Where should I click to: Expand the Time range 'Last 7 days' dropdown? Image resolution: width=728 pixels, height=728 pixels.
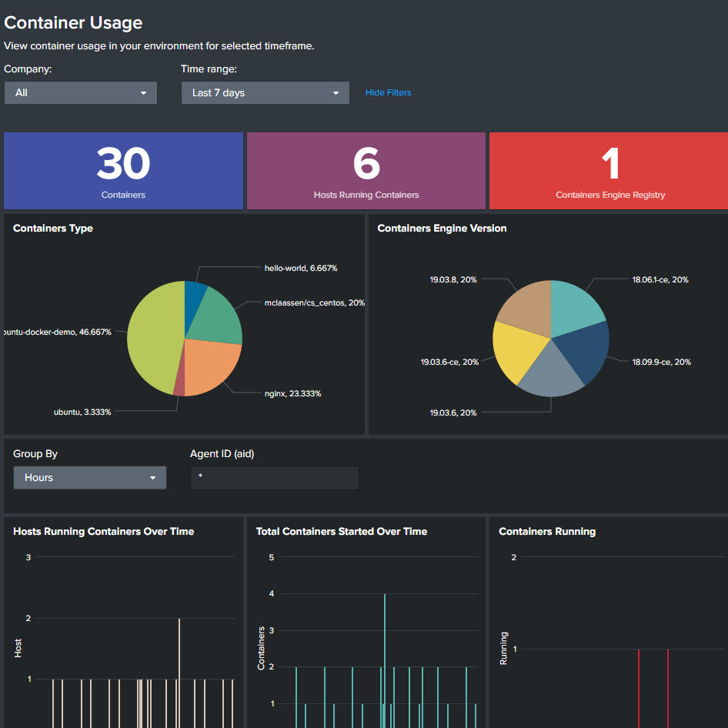(265, 93)
